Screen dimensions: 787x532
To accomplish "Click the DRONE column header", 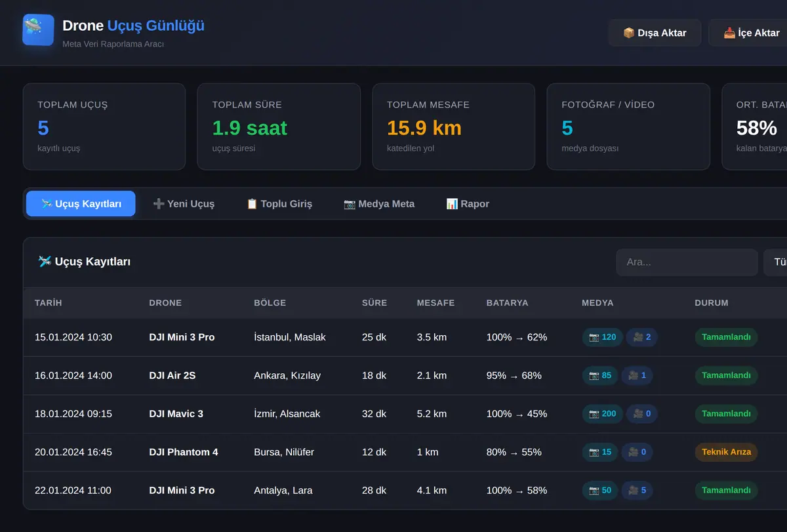I will pos(165,303).
